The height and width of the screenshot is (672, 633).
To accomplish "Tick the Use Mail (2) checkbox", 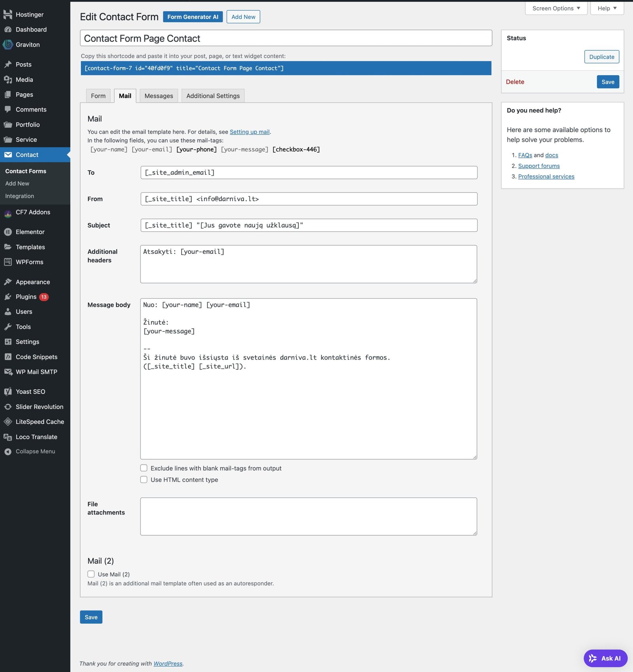I will [91, 574].
